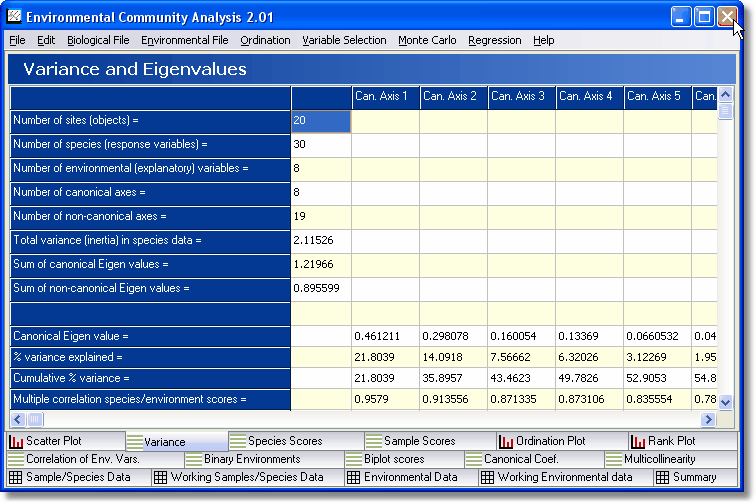Screen dimensions: 756x504
Task: Select the non-canonical axes value 19
Action: click(x=321, y=217)
